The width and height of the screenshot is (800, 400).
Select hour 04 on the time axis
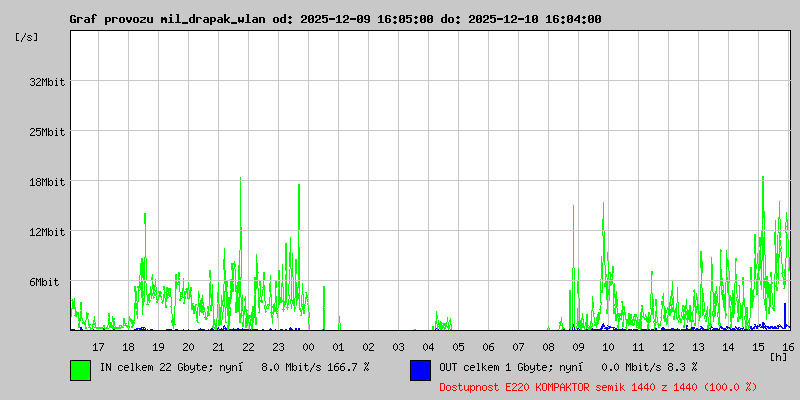(x=428, y=346)
